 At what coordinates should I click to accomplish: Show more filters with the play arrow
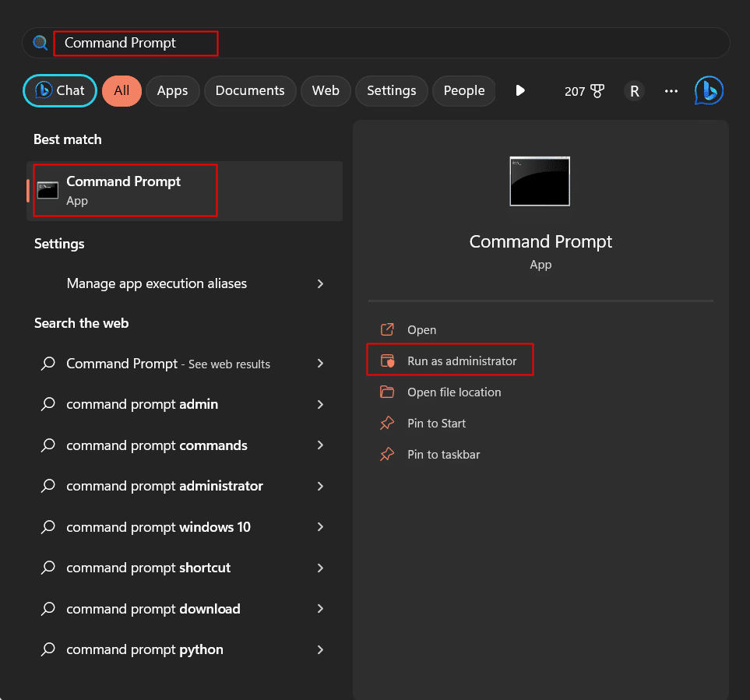(520, 90)
